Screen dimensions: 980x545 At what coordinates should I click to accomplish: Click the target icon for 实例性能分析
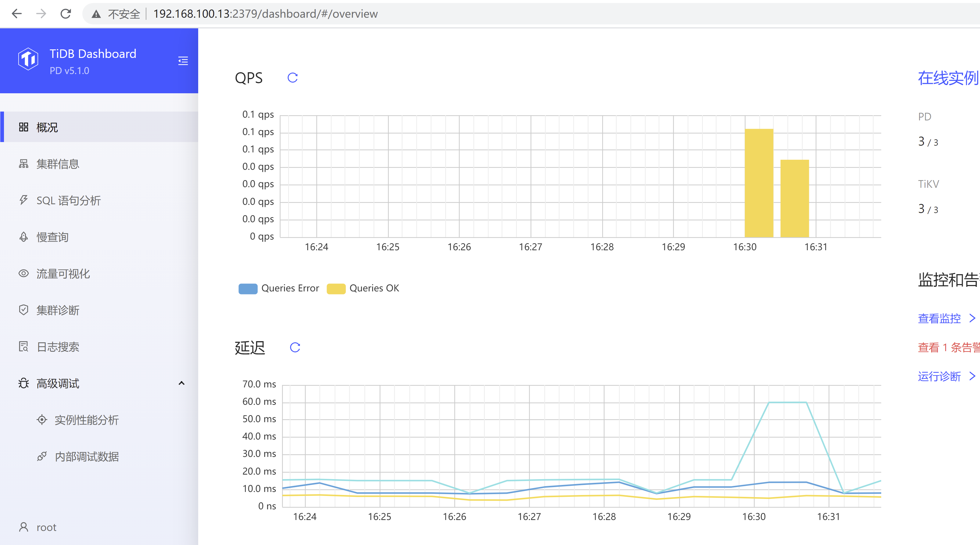pyautogui.click(x=42, y=419)
